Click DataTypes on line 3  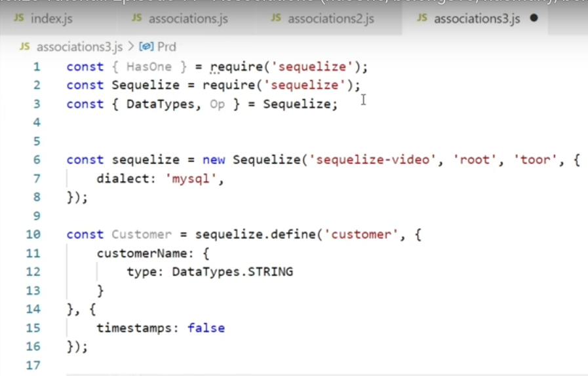160,104
